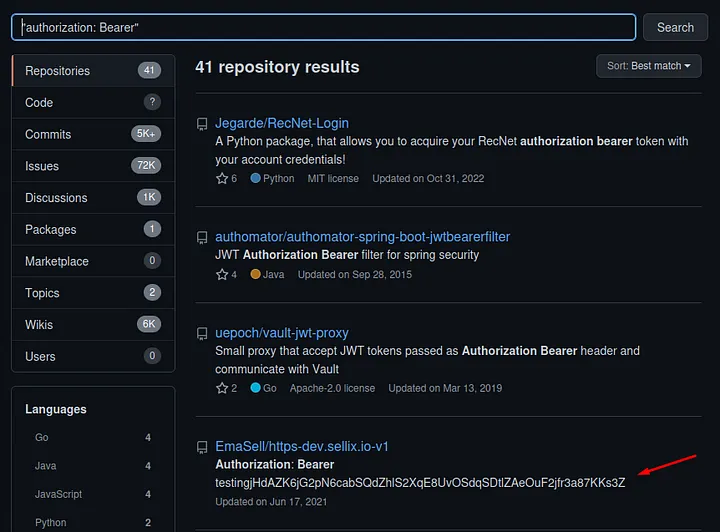Select the Wikis filter

93,324
